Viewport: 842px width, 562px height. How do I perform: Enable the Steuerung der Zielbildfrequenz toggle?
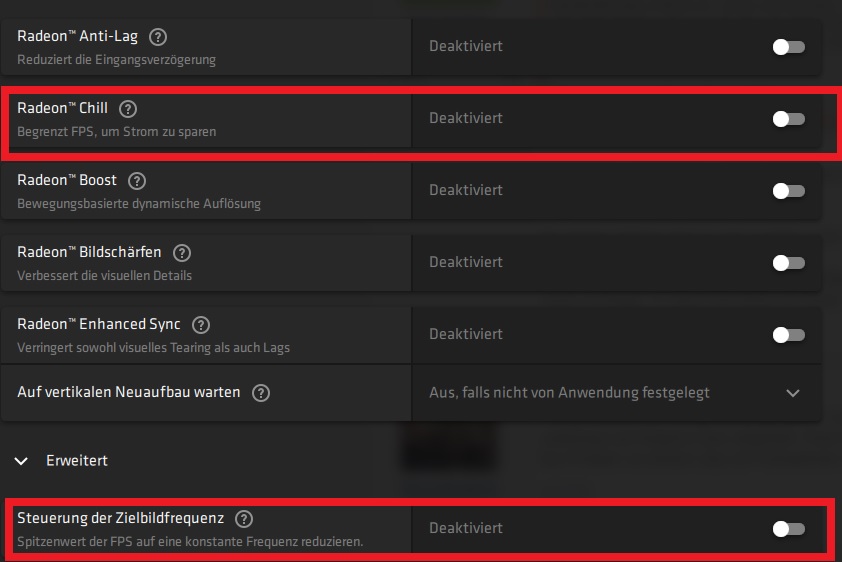(x=788, y=529)
